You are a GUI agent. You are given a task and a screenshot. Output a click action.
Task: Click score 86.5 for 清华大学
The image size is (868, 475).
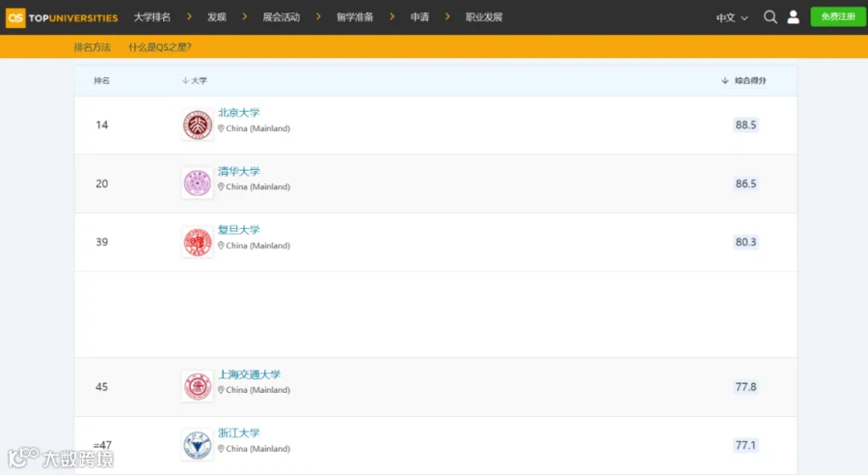(x=746, y=183)
